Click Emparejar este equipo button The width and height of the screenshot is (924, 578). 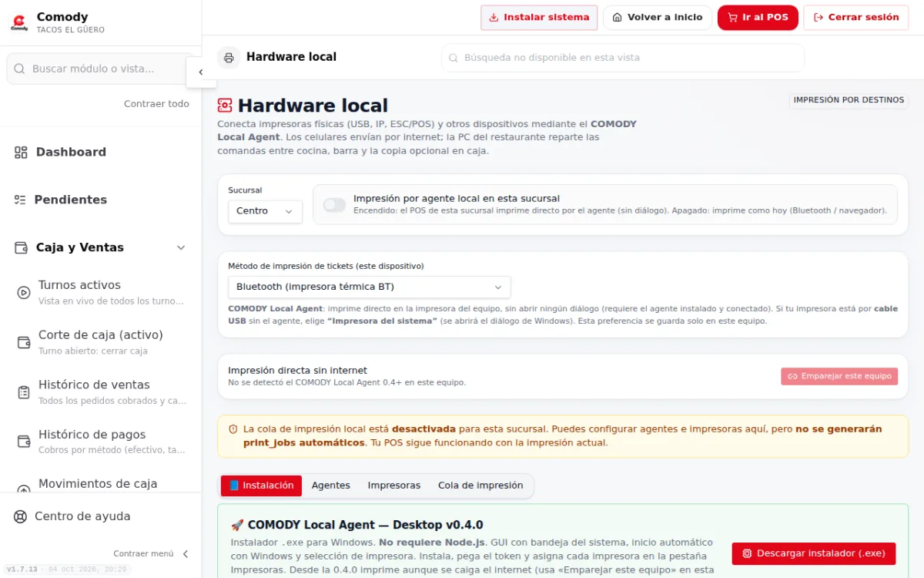(839, 376)
